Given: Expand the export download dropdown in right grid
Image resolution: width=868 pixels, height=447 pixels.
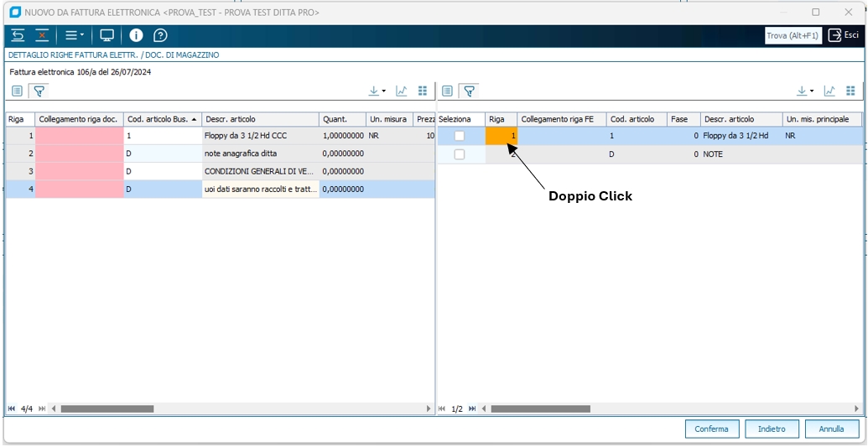Looking at the screenshot, I should (x=805, y=91).
